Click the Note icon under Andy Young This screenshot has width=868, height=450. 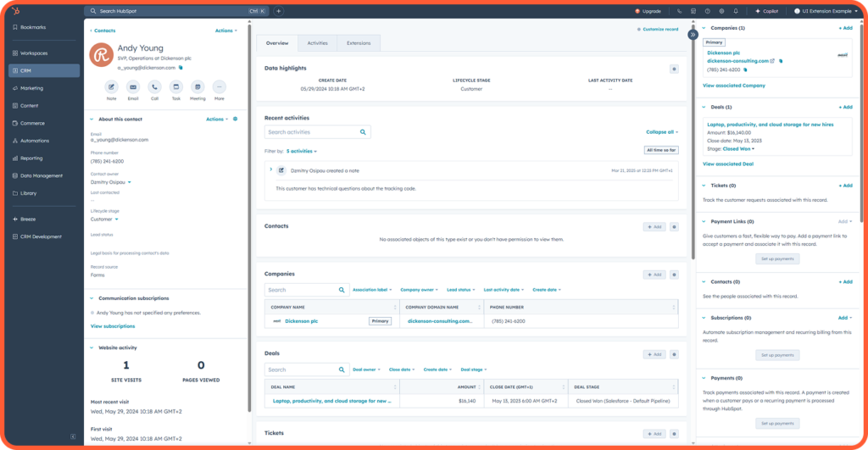coord(111,87)
